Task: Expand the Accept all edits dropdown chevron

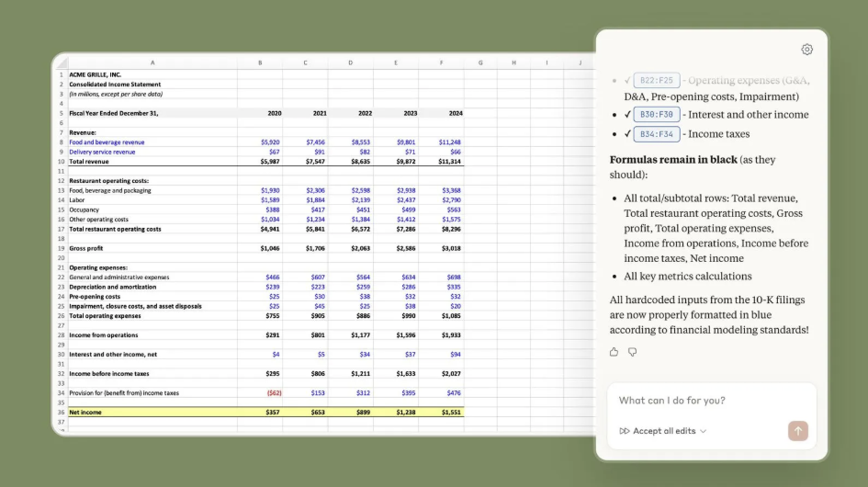Action: [704, 431]
